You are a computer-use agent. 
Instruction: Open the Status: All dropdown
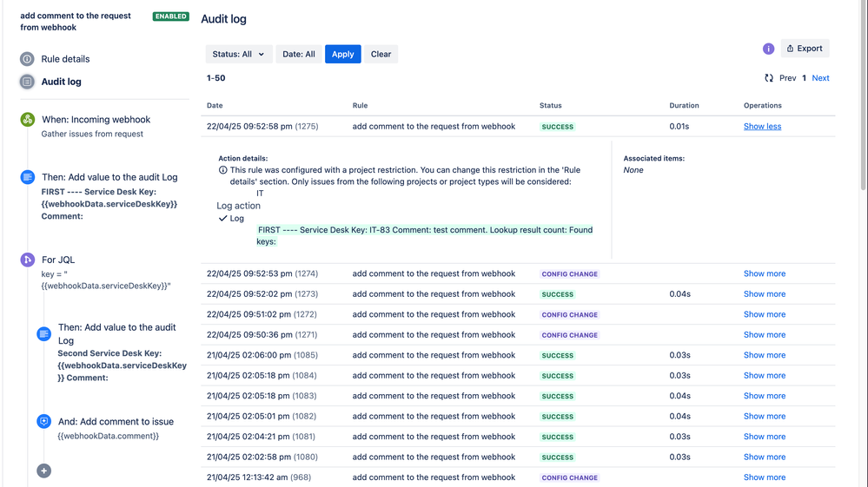(239, 54)
